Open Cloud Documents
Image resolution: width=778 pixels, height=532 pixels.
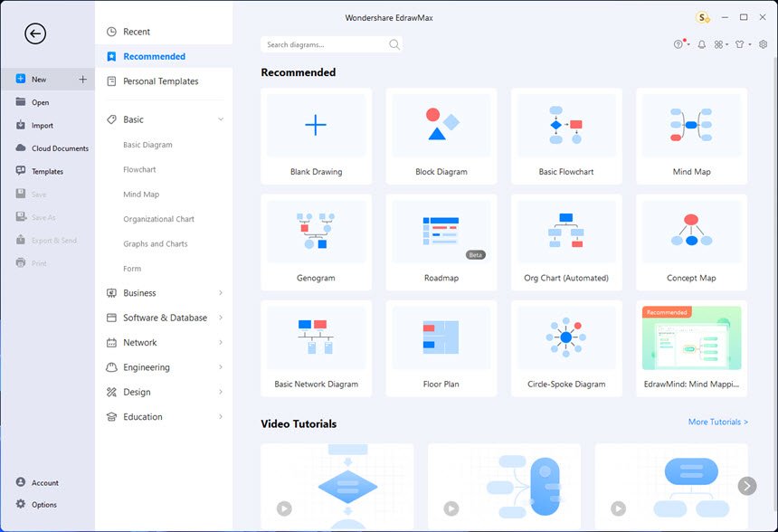coord(52,147)
